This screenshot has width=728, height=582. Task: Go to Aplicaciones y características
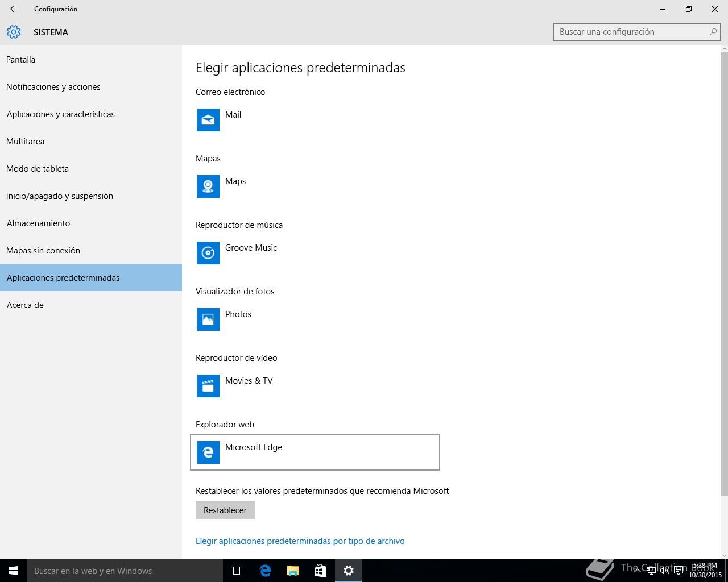[91, 114]
